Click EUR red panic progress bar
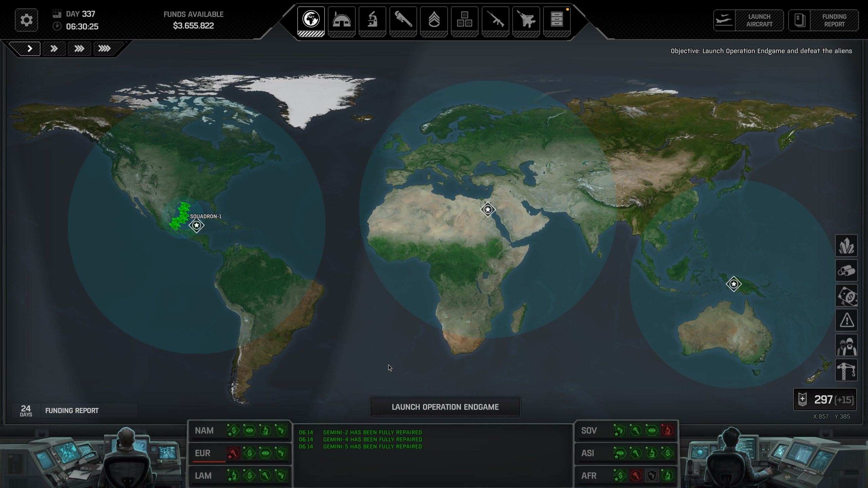The width and height of the screenshot is (868, 488). (x=209, y=462)
